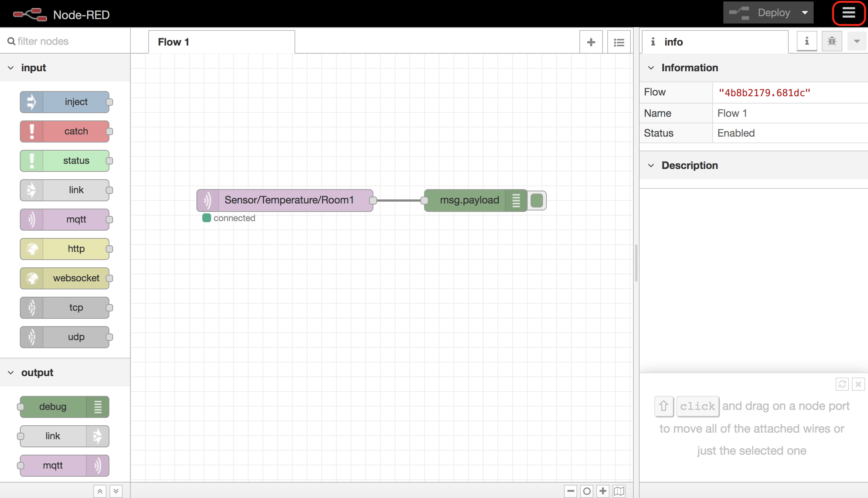Collapse the Description section
The image size is (868, 498).
[x=754, y=165]
